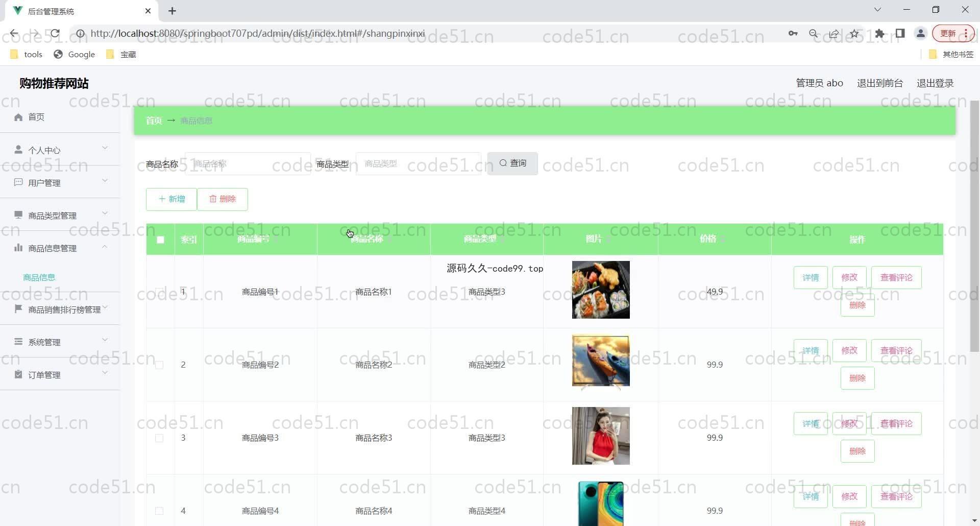
Task: Click the 商品销售排行榜管理 expand chevron
Action: click(x=105, y=307)
